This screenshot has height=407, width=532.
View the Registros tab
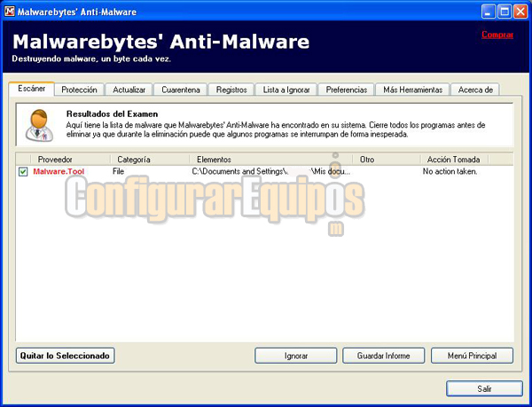coord(231,90)
